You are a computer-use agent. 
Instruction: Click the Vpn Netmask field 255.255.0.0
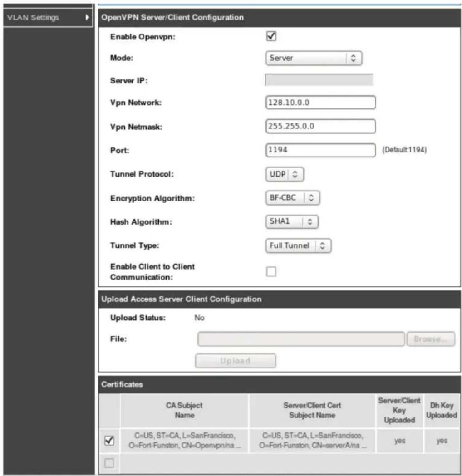tap(320, 126)
